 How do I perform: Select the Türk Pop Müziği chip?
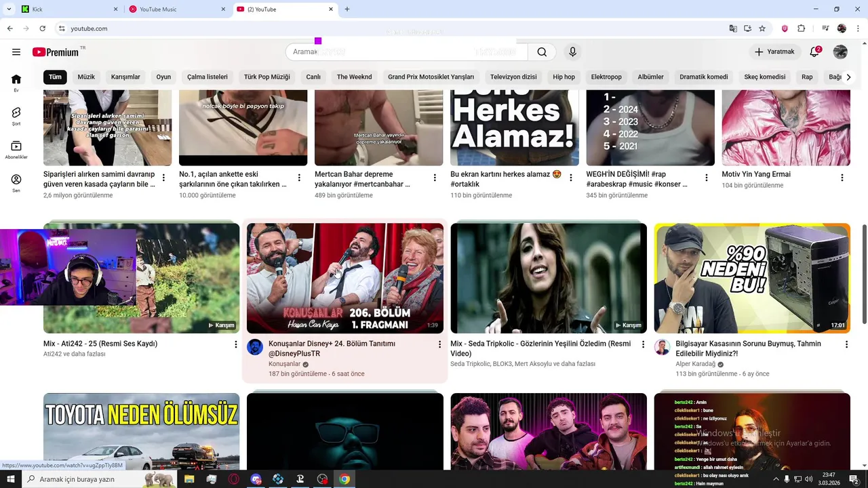coord(267,77)
